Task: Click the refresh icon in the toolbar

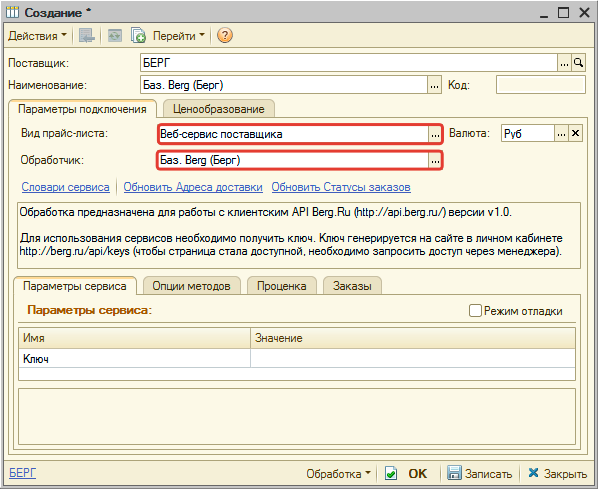Action: [x=114, y=36]
